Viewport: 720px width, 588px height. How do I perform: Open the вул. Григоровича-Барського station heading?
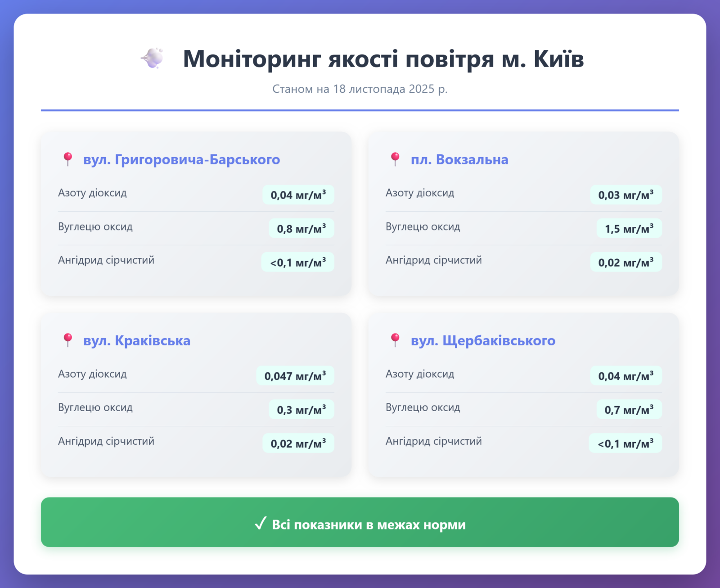(x=181, y=159)
